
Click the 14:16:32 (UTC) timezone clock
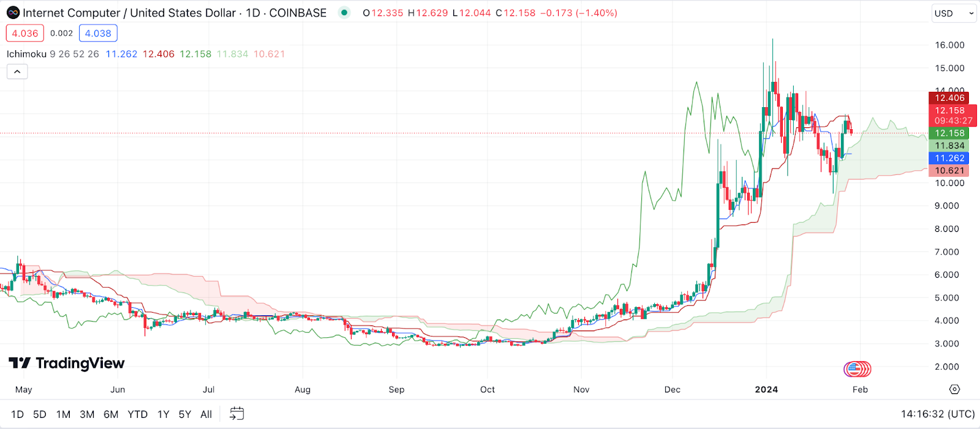[x=937, y=414]
